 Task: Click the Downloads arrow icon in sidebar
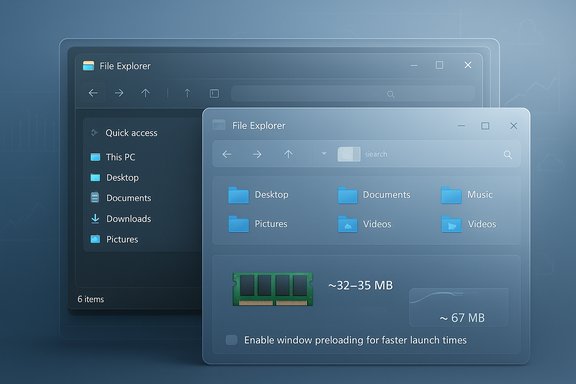point(95,219)
